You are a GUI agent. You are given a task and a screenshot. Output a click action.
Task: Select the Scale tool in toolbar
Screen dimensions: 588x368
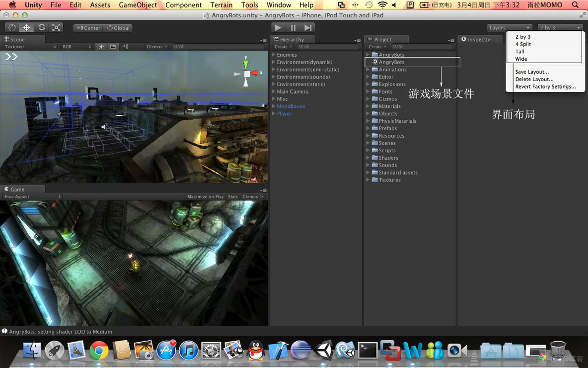56,27
